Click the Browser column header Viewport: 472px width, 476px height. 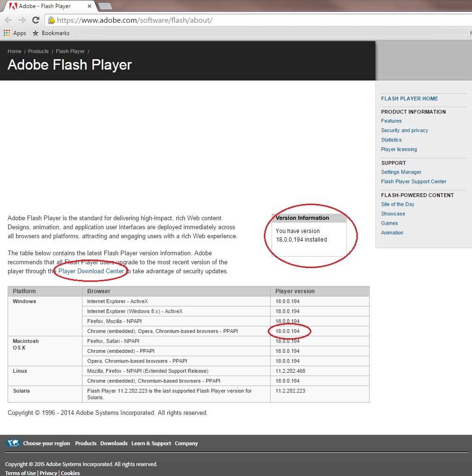point(176,291)
